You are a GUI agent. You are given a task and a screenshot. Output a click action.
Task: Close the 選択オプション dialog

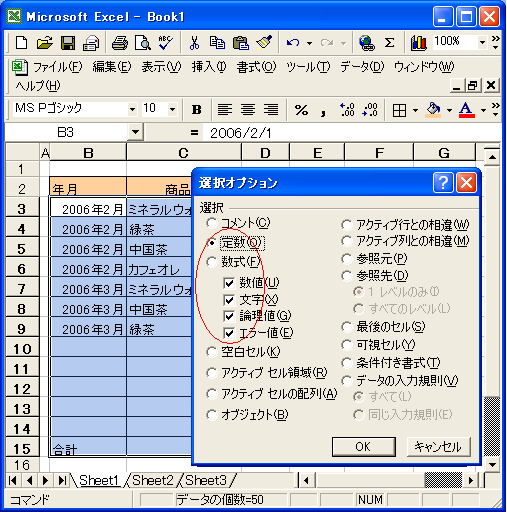tap(466, 182)
